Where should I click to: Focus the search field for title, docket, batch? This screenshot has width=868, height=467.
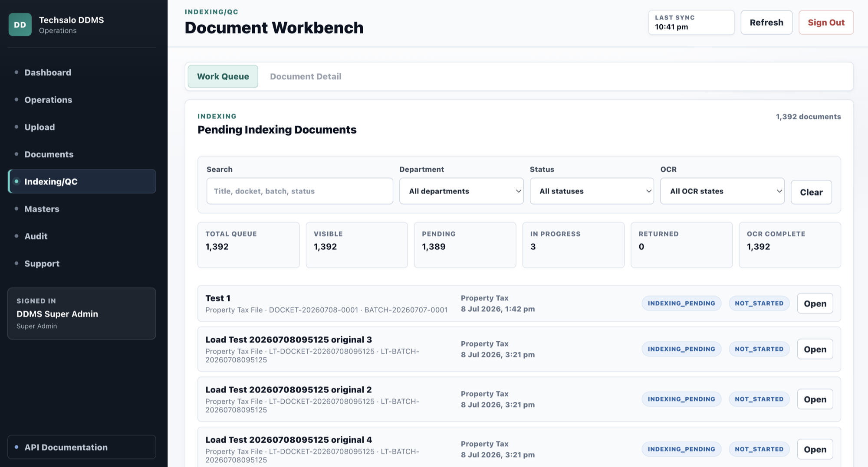(x=300, y=191)
